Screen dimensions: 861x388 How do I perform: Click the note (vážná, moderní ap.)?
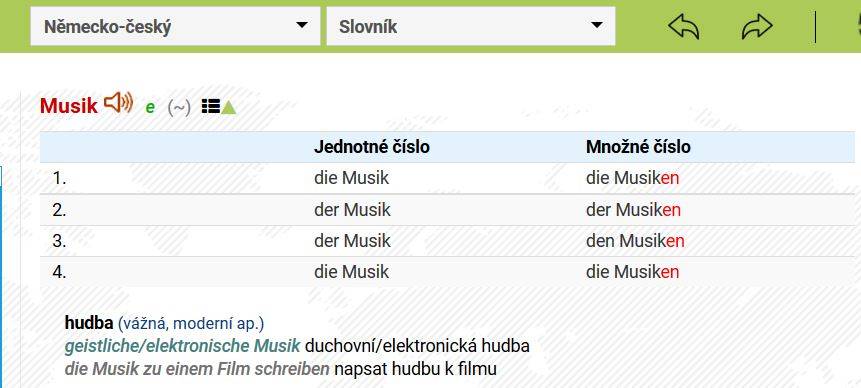(x=191, y=323)
